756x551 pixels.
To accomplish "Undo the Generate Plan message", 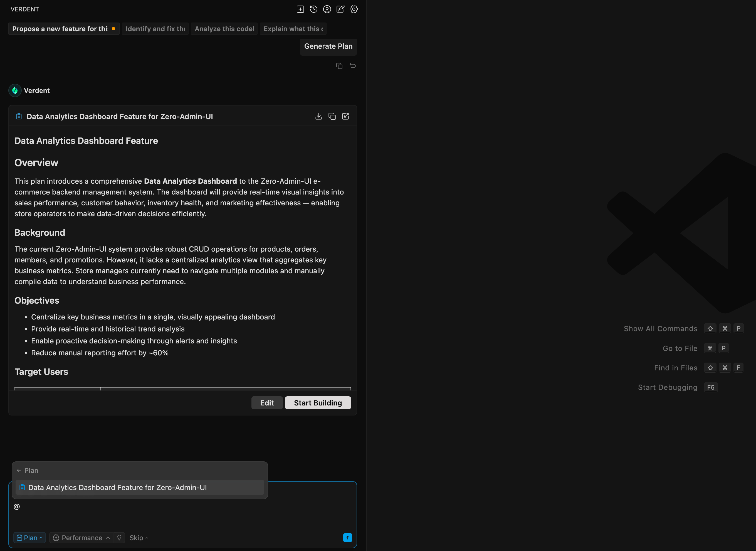I will [x=352, y=66].
